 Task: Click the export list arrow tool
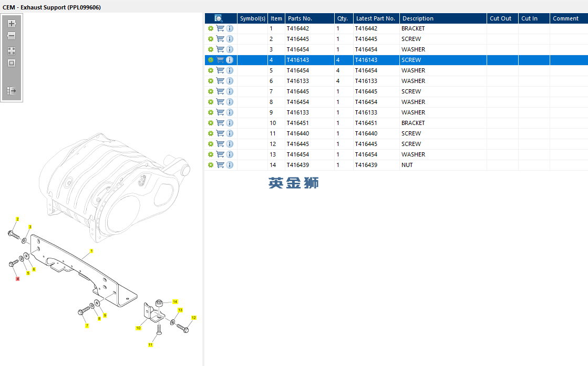tap(12, 91)
